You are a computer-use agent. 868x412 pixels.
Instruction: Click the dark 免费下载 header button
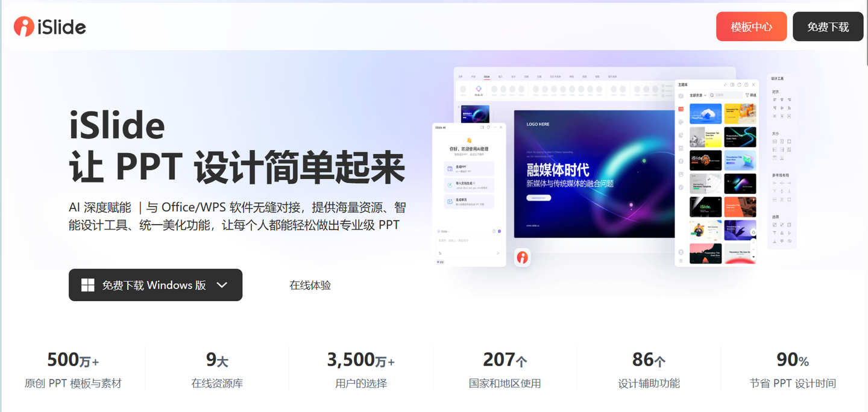tap(828, 27)
